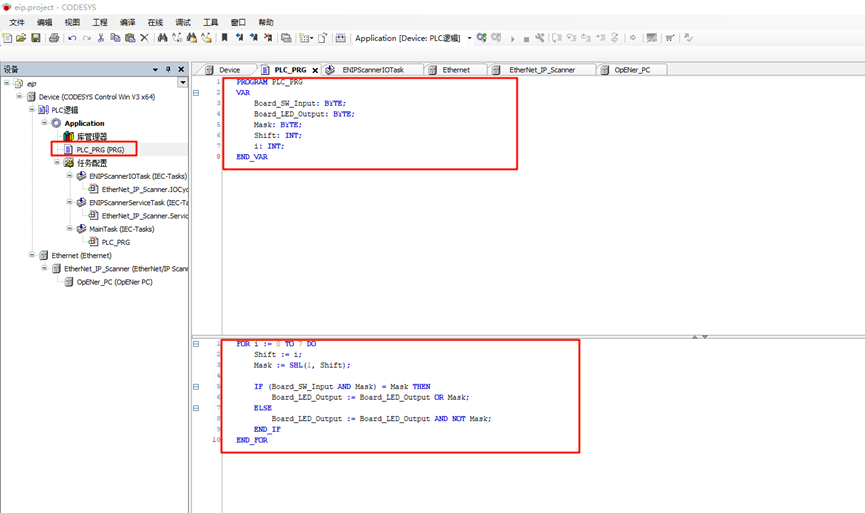865x513 pixels.
Task: Click the 'Board_SW_Input: BYTE;' declaration line
Action: coord(300,103)
